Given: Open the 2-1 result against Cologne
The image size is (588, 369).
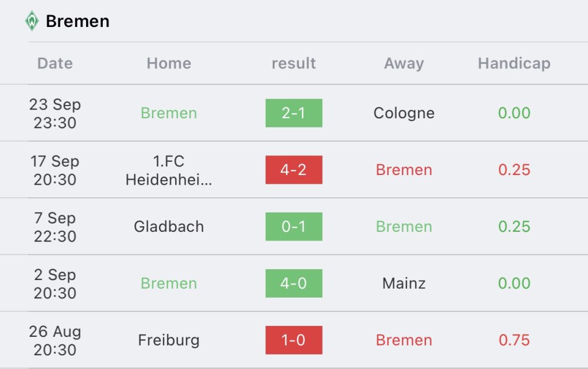Looking at the screenshot, I should (293, 113).
